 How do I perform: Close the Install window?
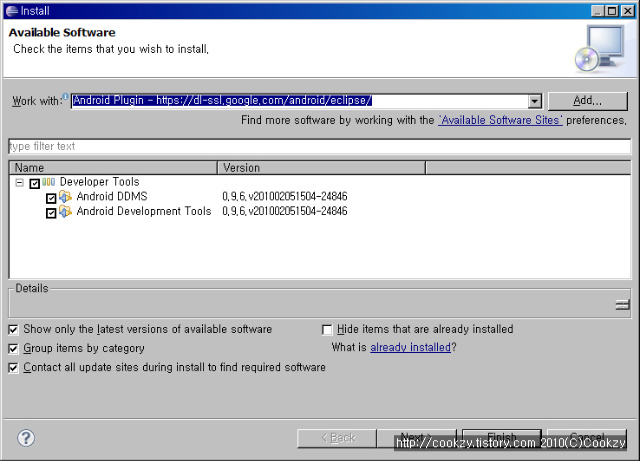tap(627, 11)
